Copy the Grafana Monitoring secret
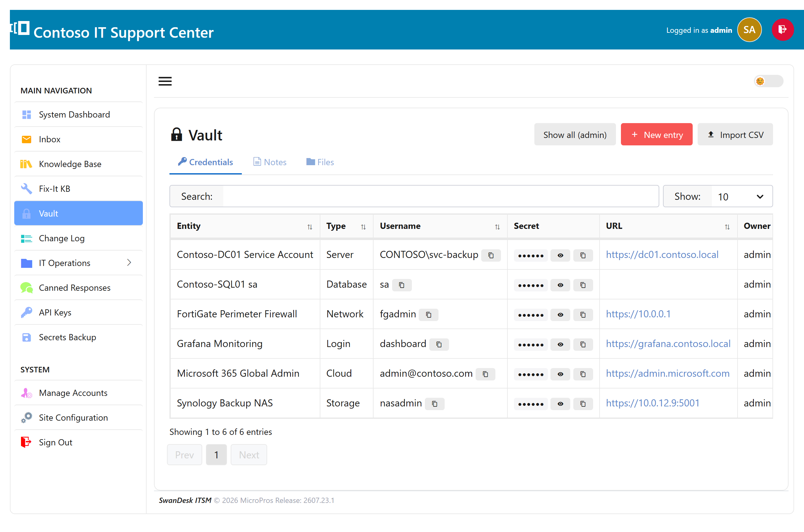The height and width of the screenshot is (532, 804). coord(583,344)
